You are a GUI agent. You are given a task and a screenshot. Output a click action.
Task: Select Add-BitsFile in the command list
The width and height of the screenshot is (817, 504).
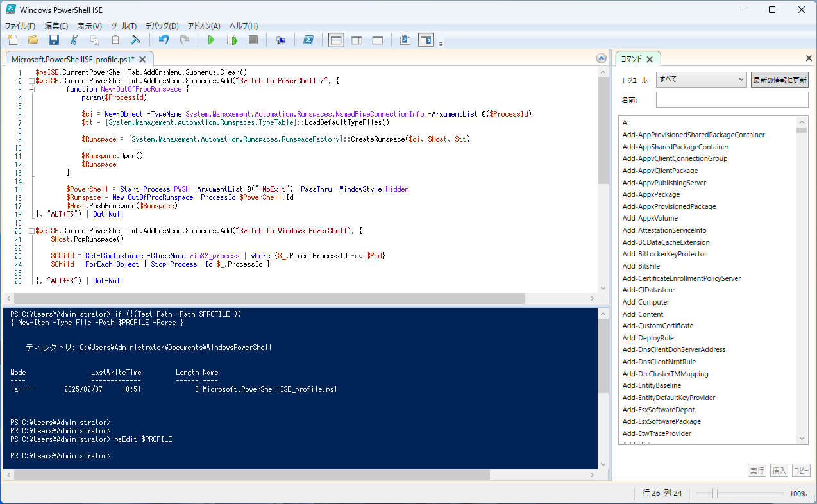[x=640, y=266]
